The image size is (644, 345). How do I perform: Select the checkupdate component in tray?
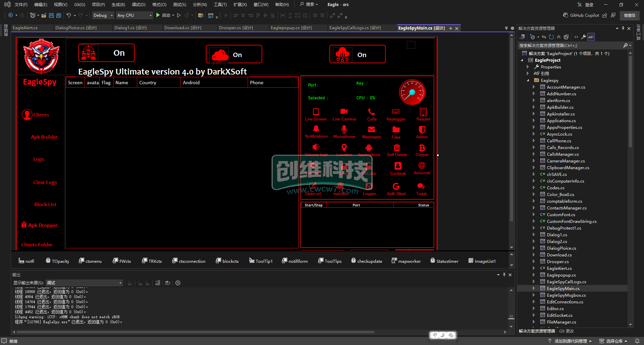pos(366,261)
